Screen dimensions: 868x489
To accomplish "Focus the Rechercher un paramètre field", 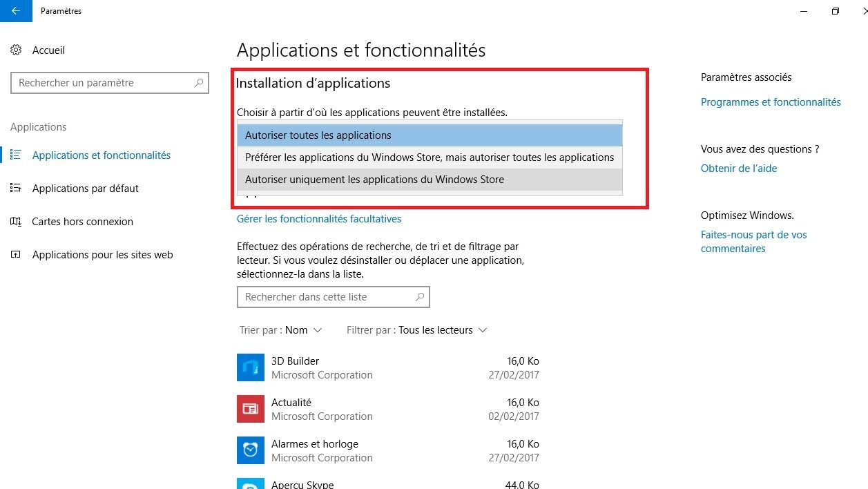I will (110, 83).
